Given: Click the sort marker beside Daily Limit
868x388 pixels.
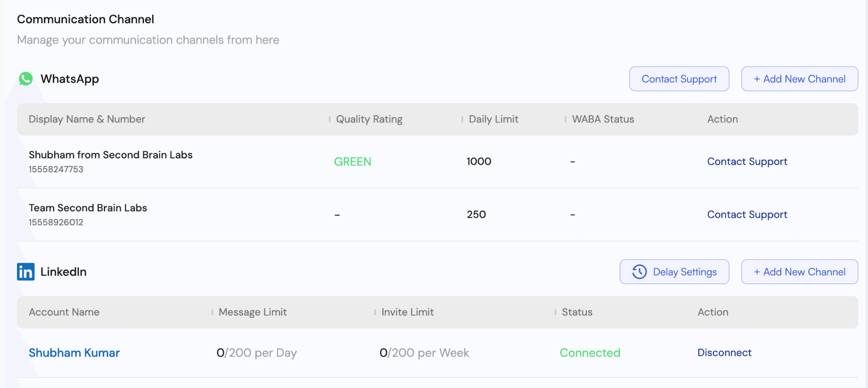Looking at the screenshot, I should [x=462, y=119].
